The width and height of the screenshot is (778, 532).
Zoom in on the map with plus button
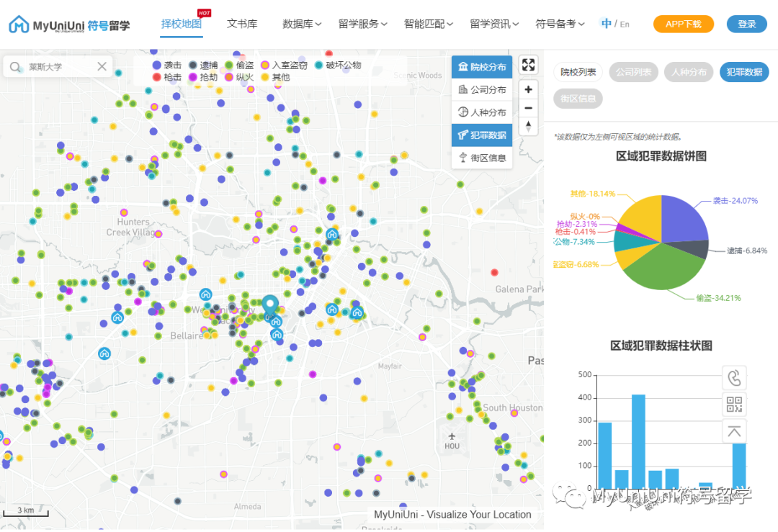point(528,89)
